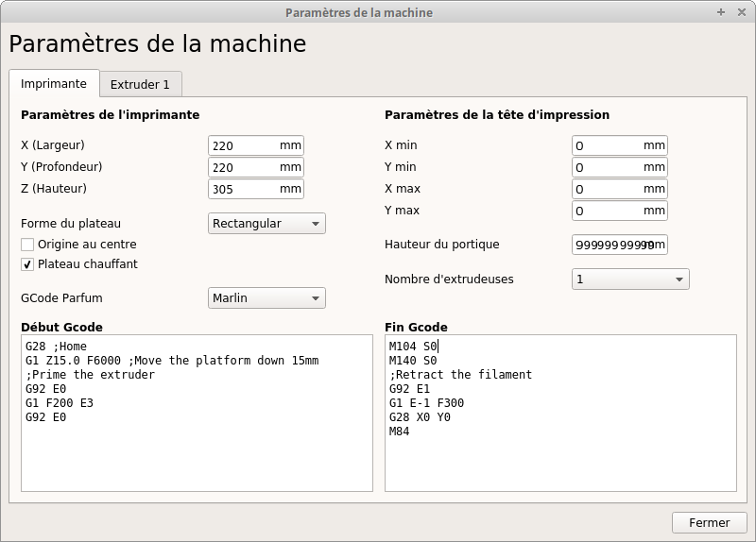Edit the Z (Hauteur) value 305
The image size is (756, 542).
256,189
